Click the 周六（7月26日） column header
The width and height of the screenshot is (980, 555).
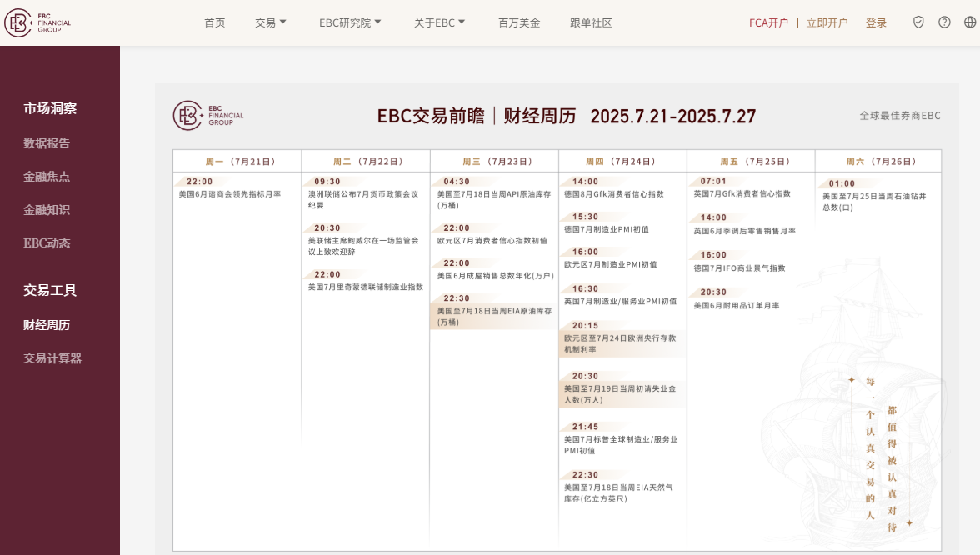pos(882,162)
